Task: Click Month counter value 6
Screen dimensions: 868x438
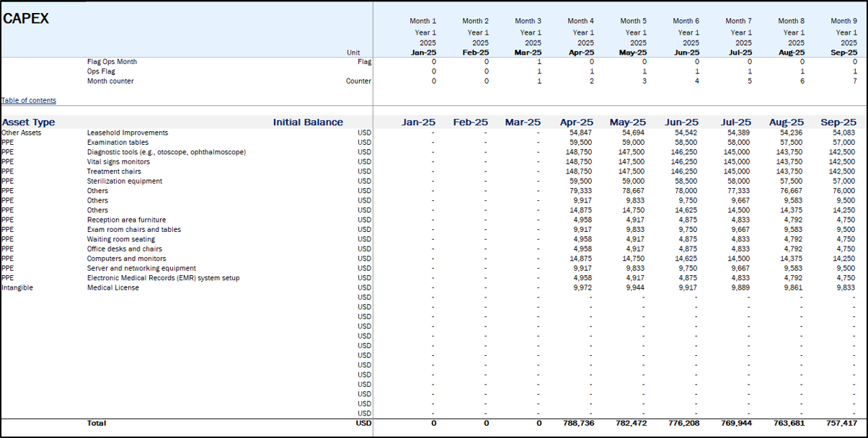Action: pyautogui.click(x=802, y=81)
